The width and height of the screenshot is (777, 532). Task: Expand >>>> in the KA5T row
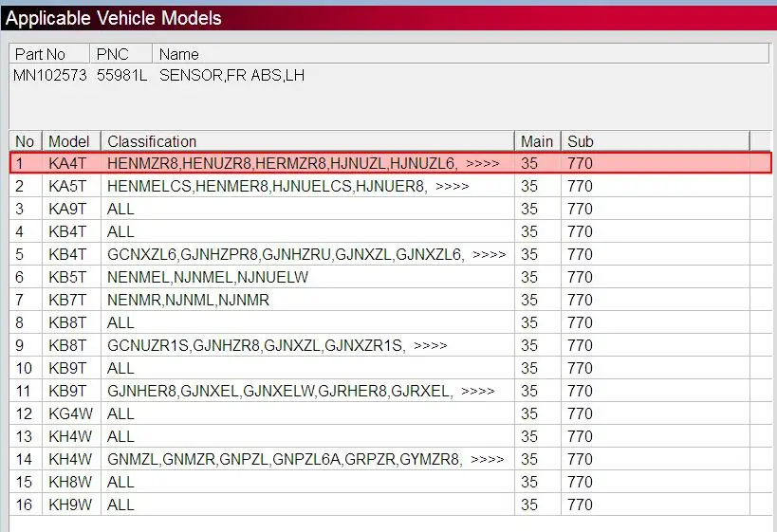point(453,187)
